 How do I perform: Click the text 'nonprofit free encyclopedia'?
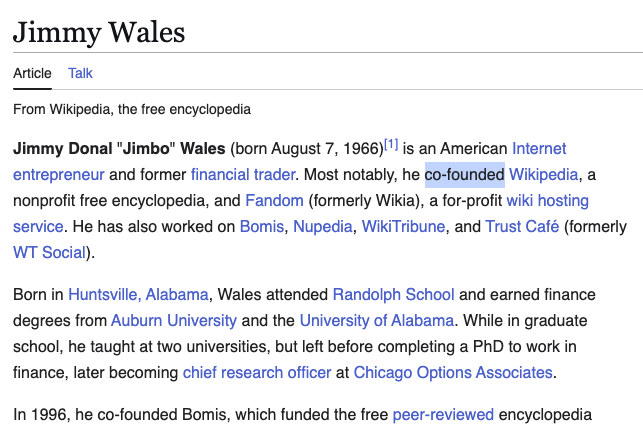click(111, 201)
